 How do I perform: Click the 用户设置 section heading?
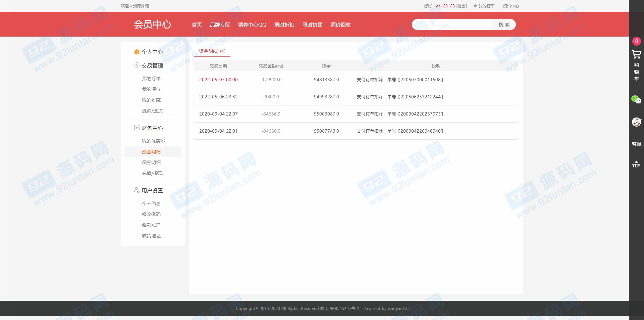click(x=152, y=190)
